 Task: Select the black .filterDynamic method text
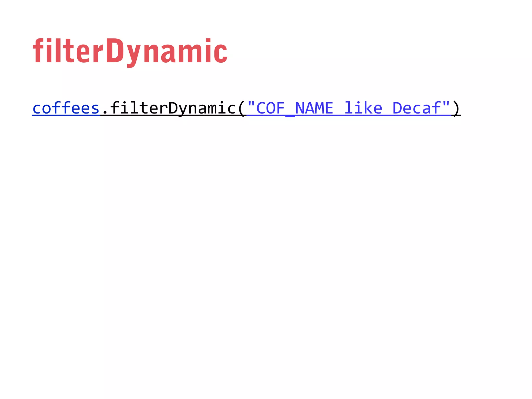[x=168, y=108]
